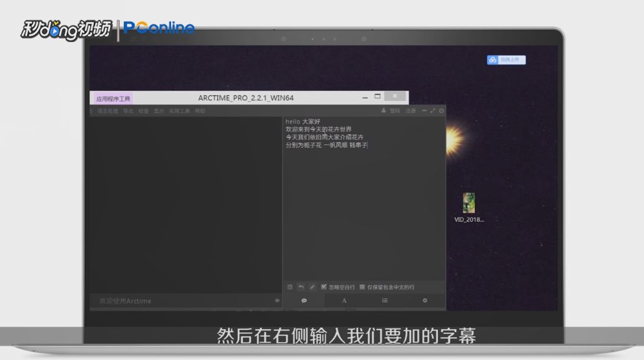Enable the 仅保留包含中文的行 checkbox
This screenshot has height=360, width=644.
click(x=362, y=287)
